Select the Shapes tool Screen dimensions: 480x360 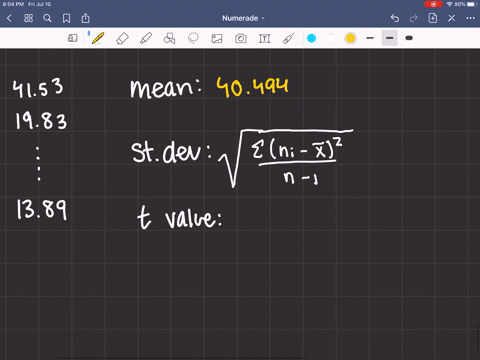169,38
